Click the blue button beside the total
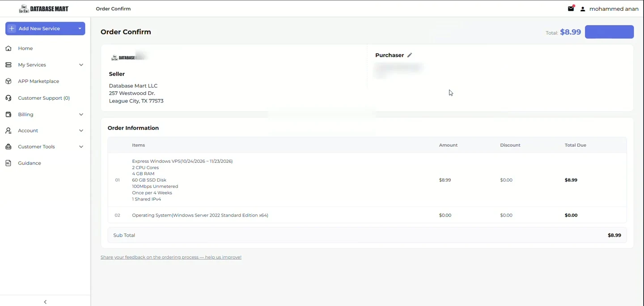Viewport: 644px width, 306px height. 609,32
